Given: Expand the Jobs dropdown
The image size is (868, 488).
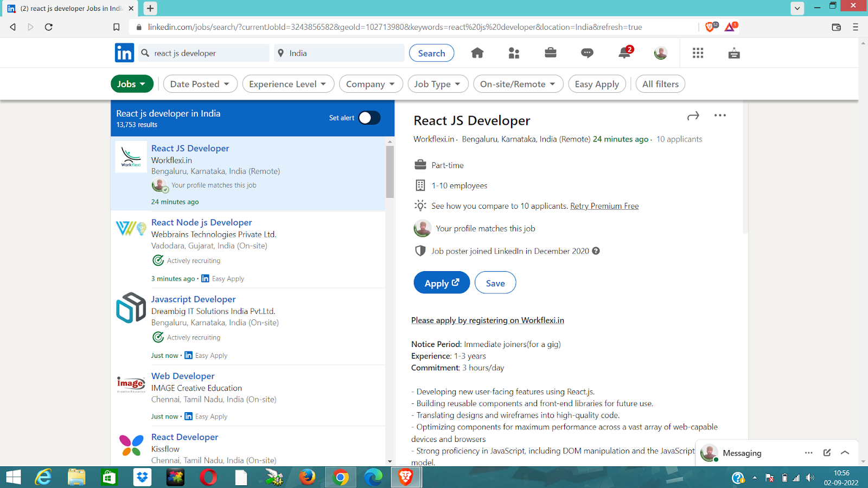Looking at the screenshot, I should click(x=132, y=84).
